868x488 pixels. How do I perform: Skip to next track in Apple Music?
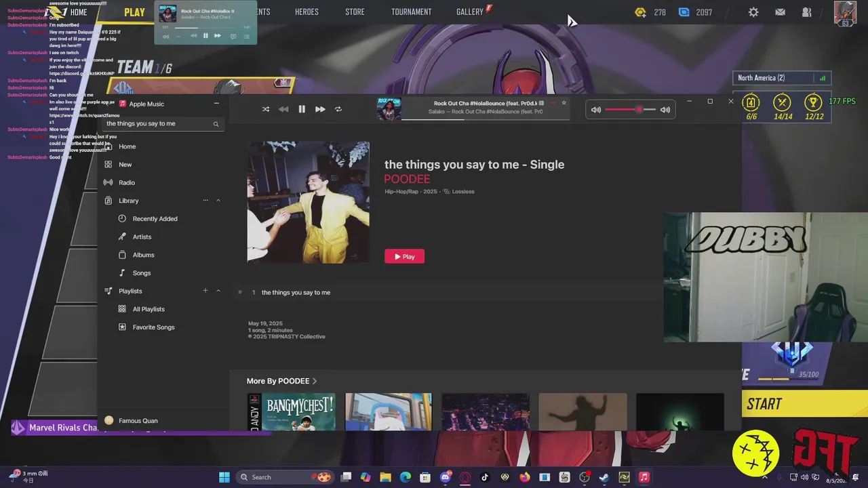pos(320,109)
